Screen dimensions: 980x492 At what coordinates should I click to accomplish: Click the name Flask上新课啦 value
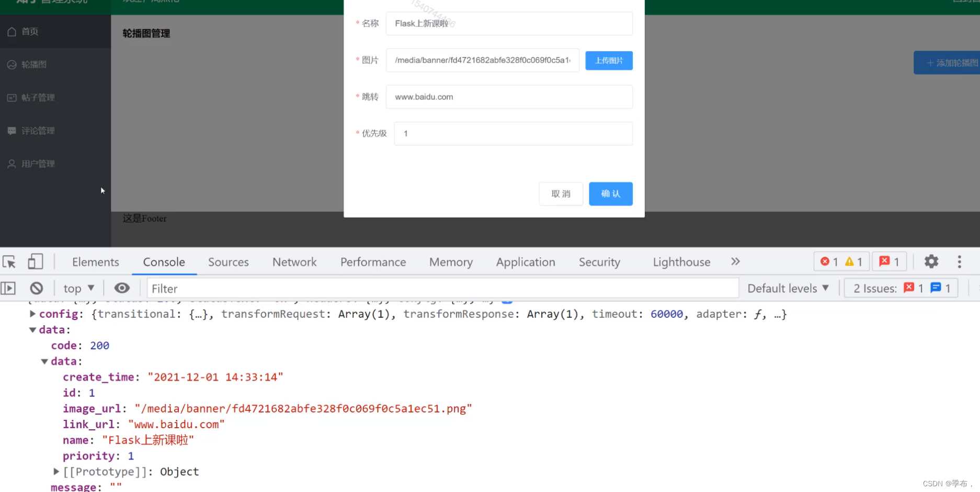[x=148, y=440]
